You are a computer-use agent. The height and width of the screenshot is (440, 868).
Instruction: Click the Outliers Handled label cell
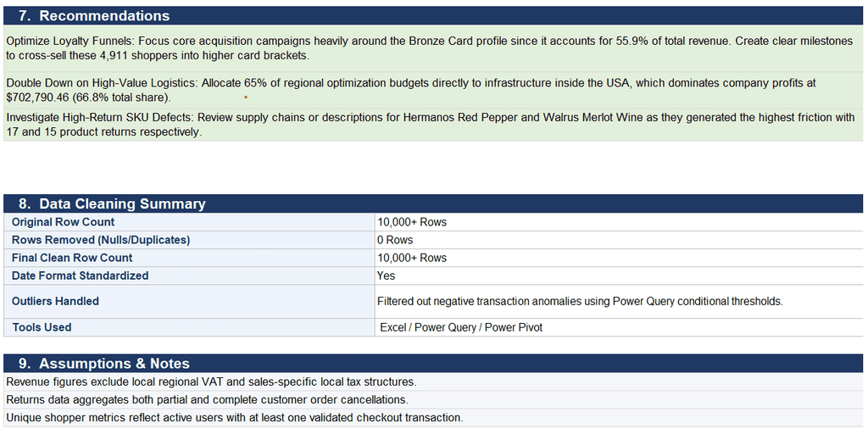(189, 302)
